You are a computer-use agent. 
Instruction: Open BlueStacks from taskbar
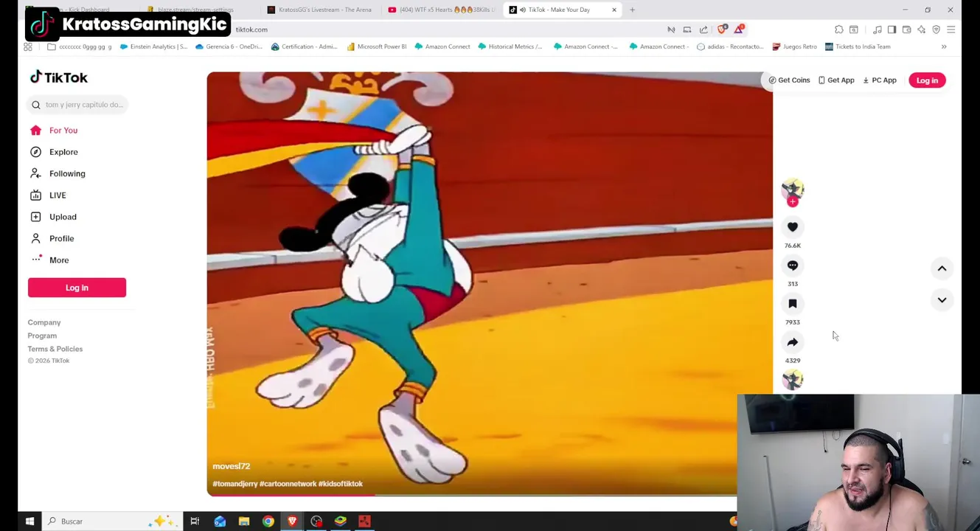340,521
